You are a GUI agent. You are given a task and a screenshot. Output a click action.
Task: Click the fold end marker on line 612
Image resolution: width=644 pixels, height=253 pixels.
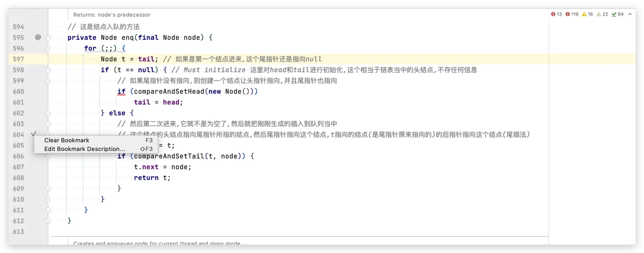pos(48,220)
